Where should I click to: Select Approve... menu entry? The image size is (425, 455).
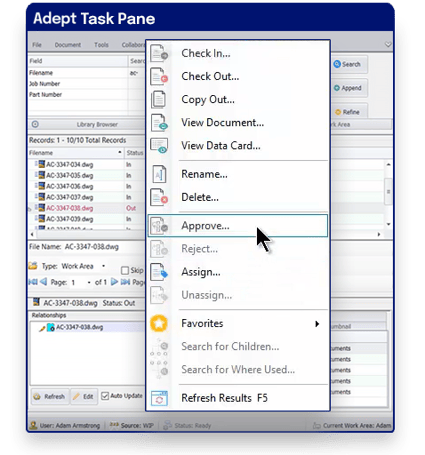[x=238, y=226]
